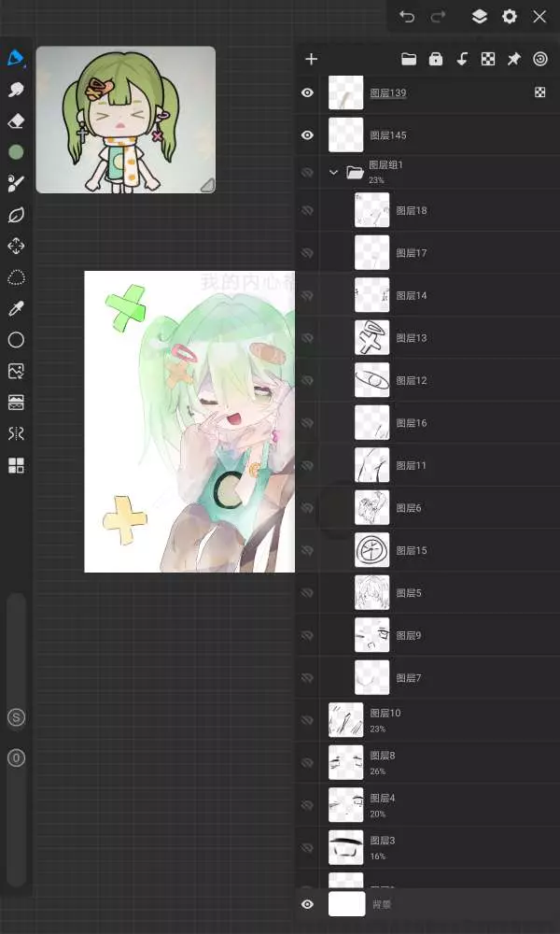The image size is (560, 934).
Task: Hide layer 图层145
Action: tap(307, 135)
